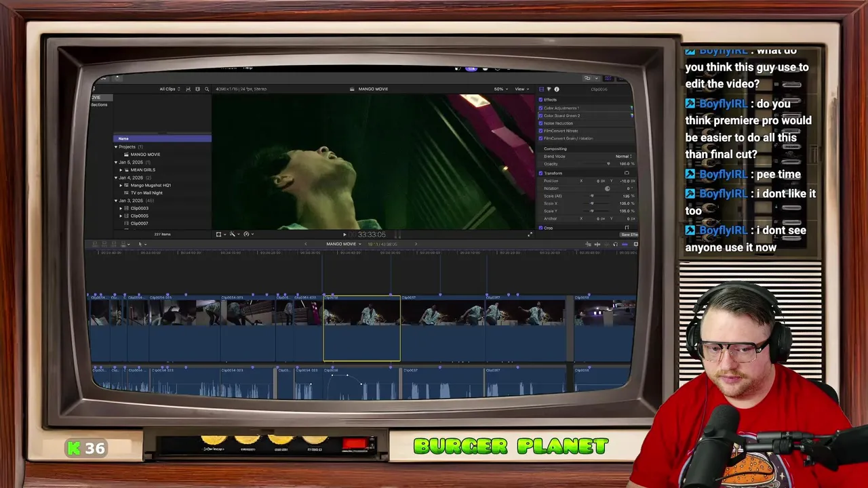Select the Clip0056 audio waveform clip

(x=361, y=382)
